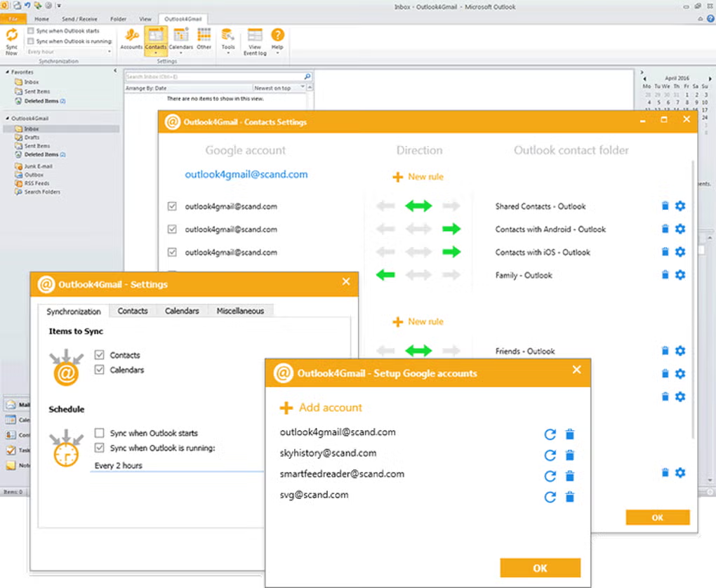Open gear settings for Friends - Outlook rule
This screenshot has width=716, height=588.
pyautogui.click(x=680, y=351)
